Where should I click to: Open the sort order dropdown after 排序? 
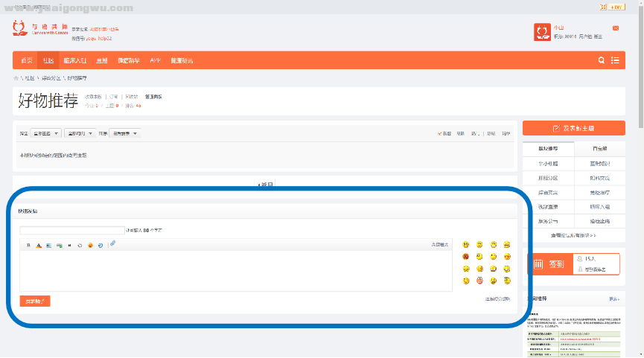pos(125,134)
